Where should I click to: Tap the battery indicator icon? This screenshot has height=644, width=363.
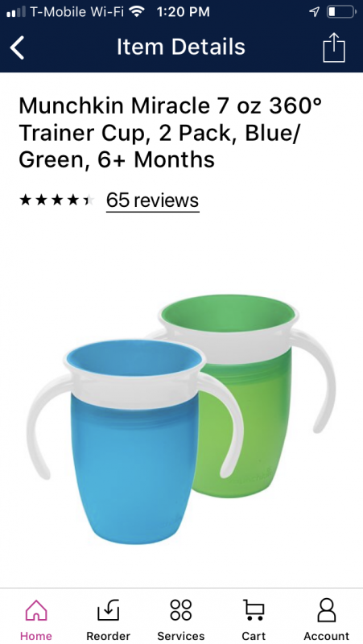tap(341, 12)
